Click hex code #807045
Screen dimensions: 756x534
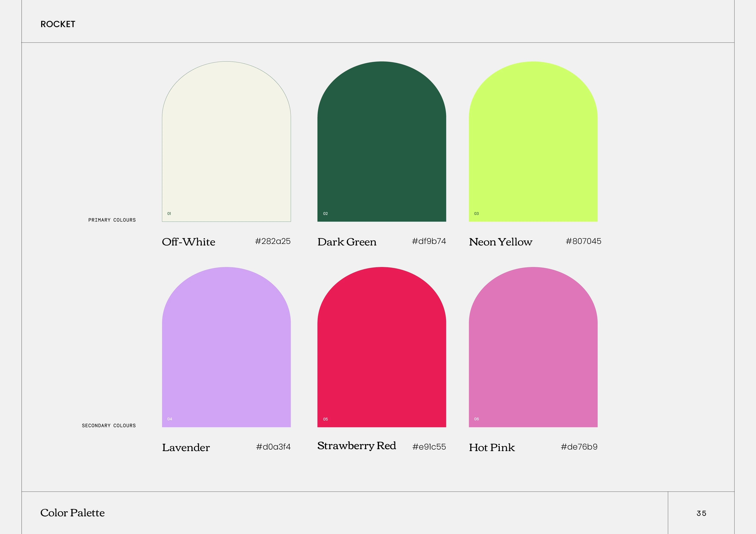point(583,241)
